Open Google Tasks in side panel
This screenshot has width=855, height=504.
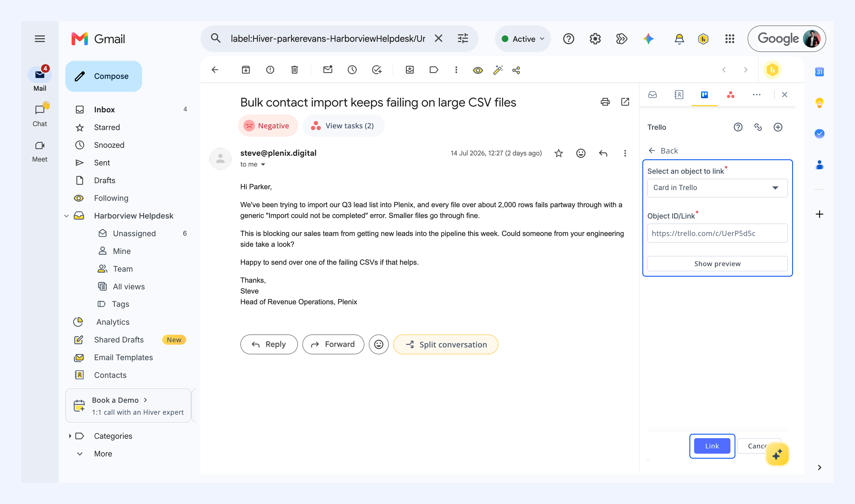pos(819,134)
